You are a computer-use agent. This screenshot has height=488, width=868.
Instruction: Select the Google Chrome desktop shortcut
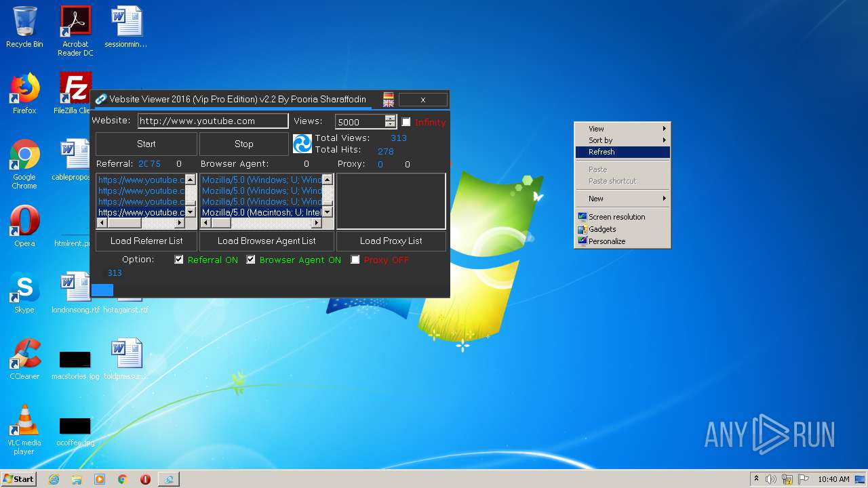(24, 164)
